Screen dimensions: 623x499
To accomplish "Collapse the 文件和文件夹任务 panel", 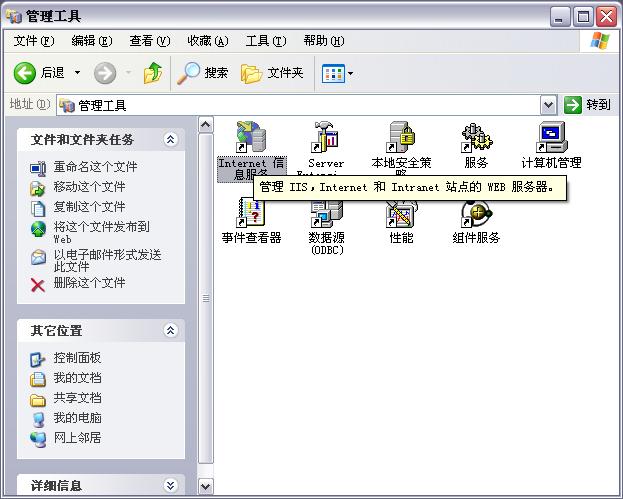I will tap(170, 140).
